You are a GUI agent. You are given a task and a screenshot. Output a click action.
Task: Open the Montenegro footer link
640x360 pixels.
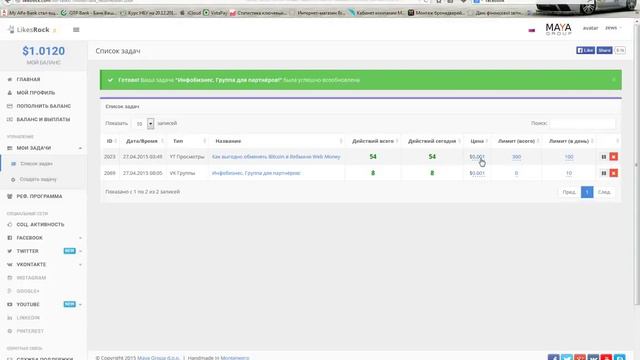[x=235, y=358]
